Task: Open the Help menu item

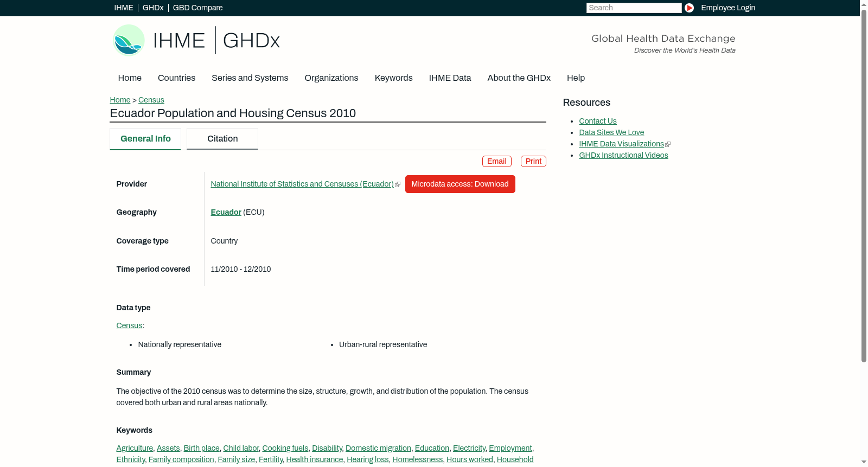Action: [x=576, y=78]
